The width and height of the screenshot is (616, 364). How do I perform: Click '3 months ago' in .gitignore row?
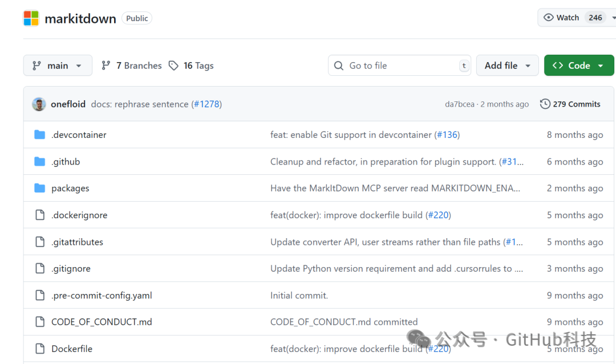(x=575, y=269)
